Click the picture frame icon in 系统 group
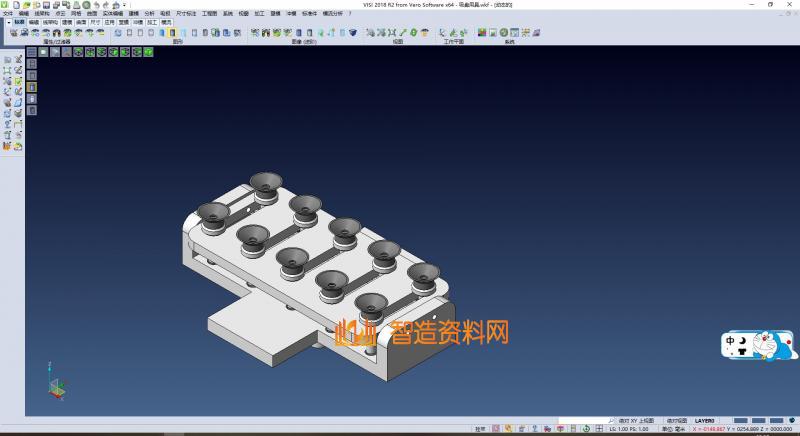 [x=493, y=33]
